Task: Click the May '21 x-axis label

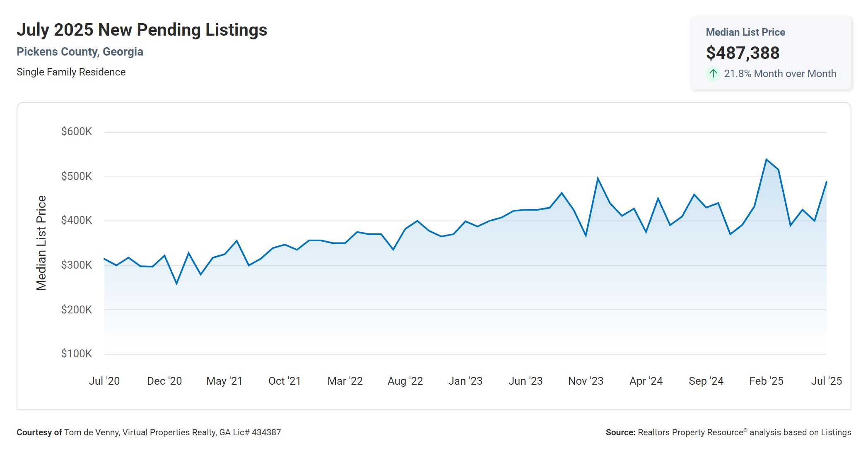Action: pyautogui.click(x=224, y=381)
